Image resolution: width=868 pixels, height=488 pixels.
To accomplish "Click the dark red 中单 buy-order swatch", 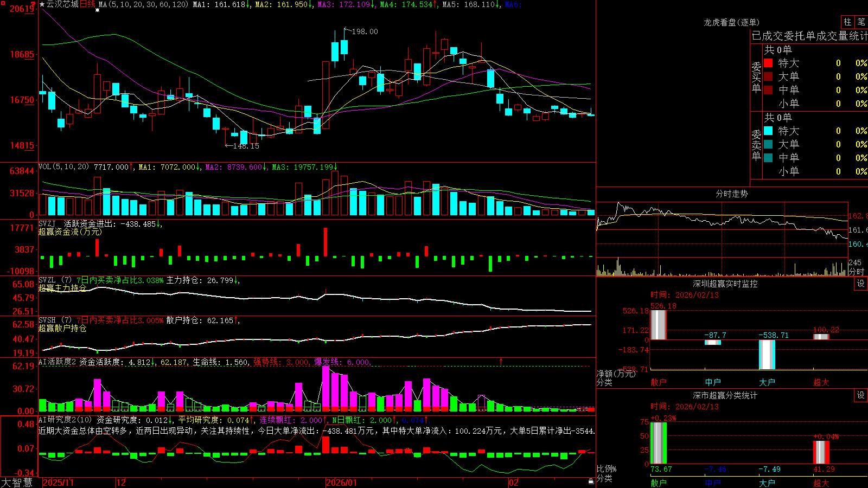I will pyautogui.click(x=768, y=90).
